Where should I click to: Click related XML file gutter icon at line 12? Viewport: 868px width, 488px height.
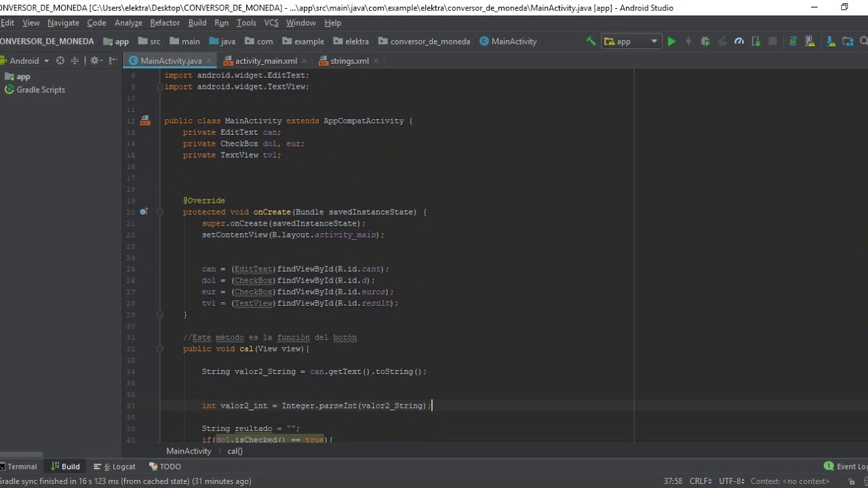pos(144,121)
